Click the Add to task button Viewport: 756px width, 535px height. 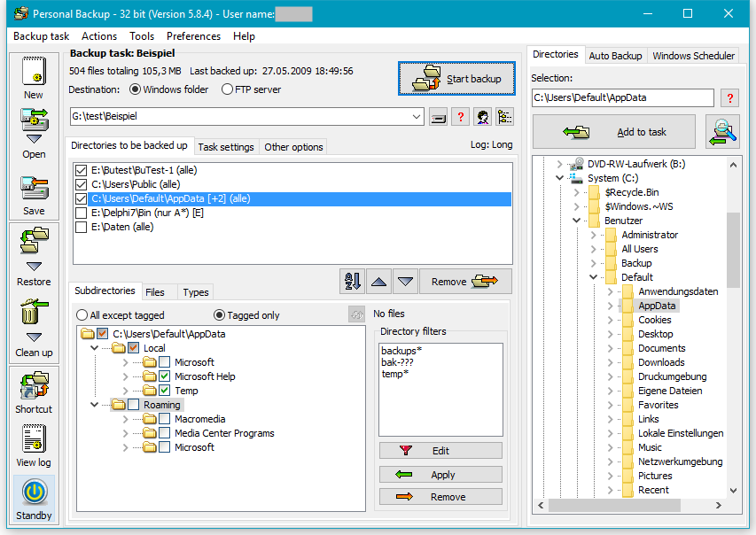614,132
